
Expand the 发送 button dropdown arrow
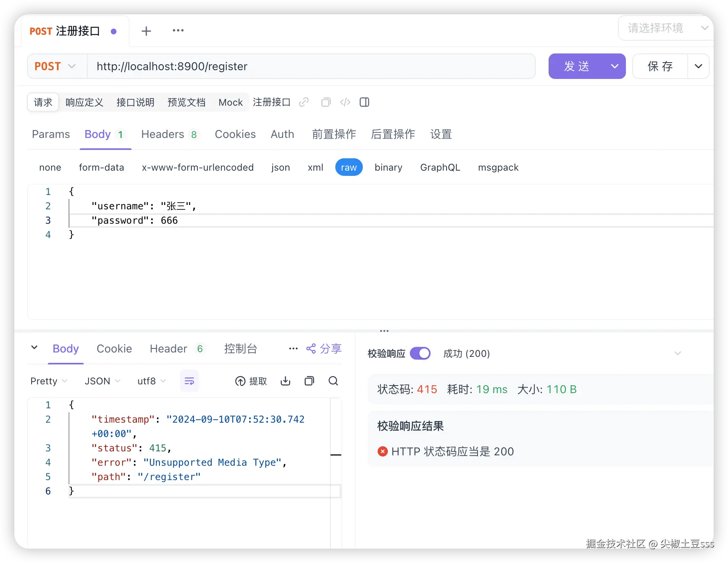[x=615, y=66]
